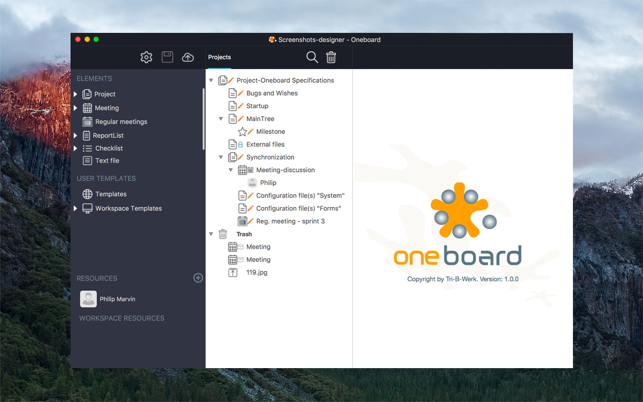The height and width of the screenshot is (402, 643).
Task: Click the Project element document icon
Action: pyautogui.click(x=87, y=94)
